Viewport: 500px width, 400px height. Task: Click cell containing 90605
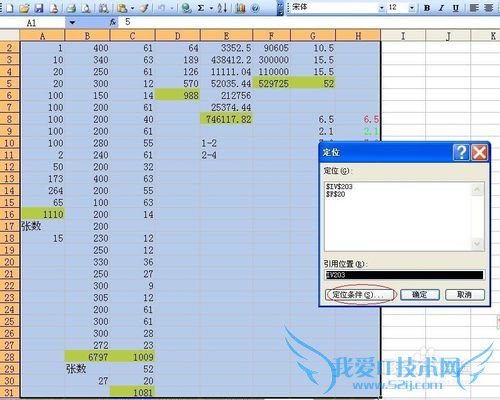tap(272, 48)
